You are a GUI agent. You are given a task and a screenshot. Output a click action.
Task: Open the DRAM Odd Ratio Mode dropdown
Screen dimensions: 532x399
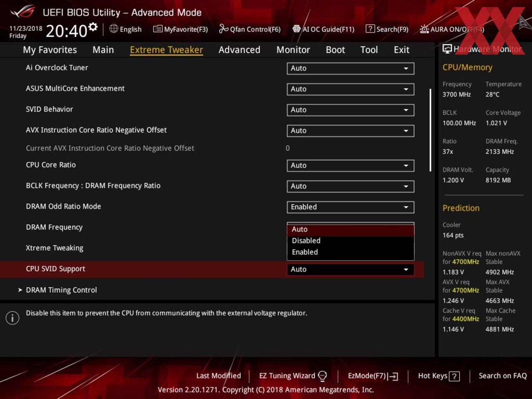click(350, 207)
